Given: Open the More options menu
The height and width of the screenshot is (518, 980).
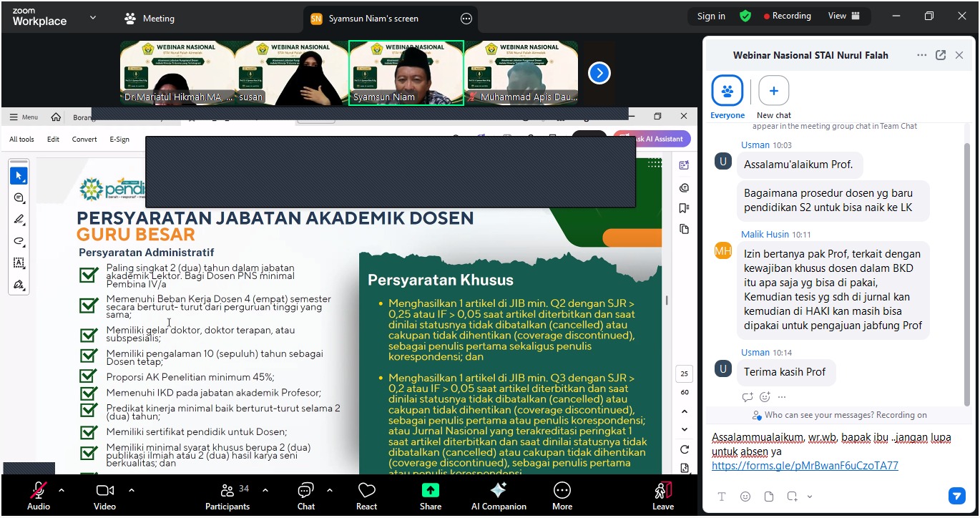Looking at the screenshot, I should (562, 496).
